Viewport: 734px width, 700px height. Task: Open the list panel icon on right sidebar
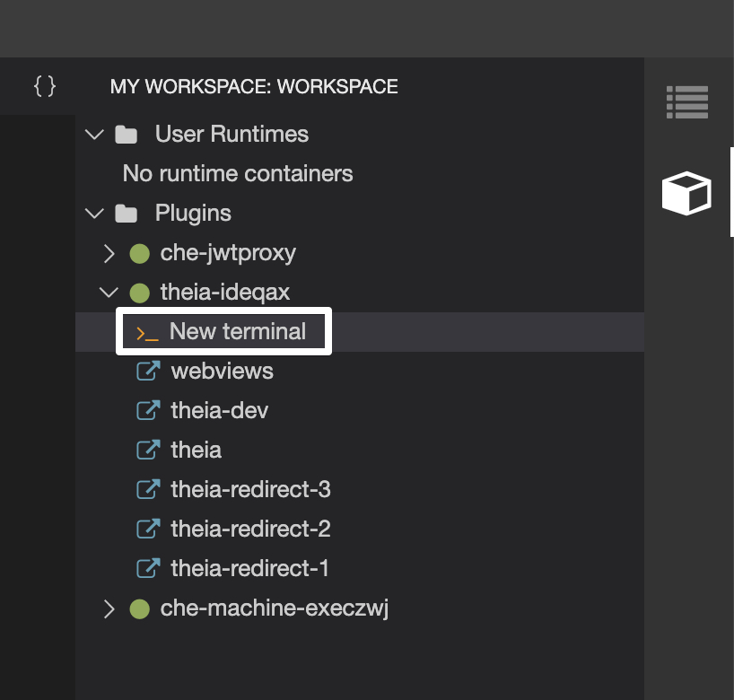point(686,101)
